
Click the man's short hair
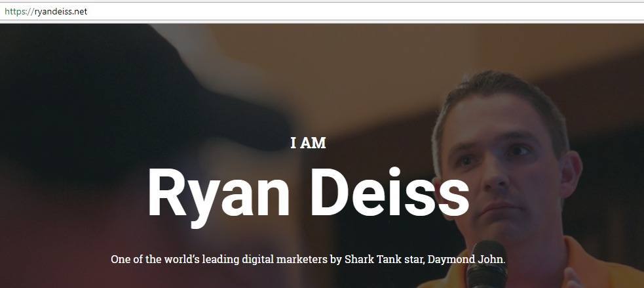coord(499,93)
